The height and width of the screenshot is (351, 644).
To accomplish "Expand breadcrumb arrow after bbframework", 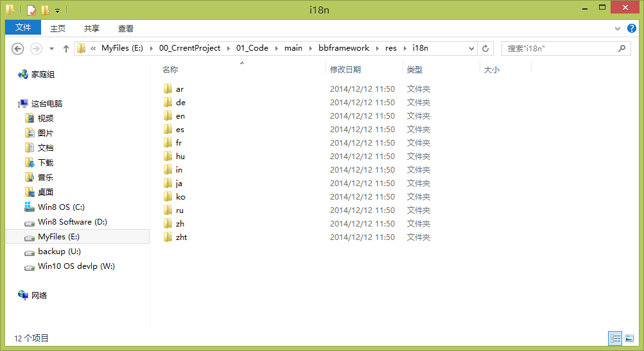I will (x=377, y=48).
